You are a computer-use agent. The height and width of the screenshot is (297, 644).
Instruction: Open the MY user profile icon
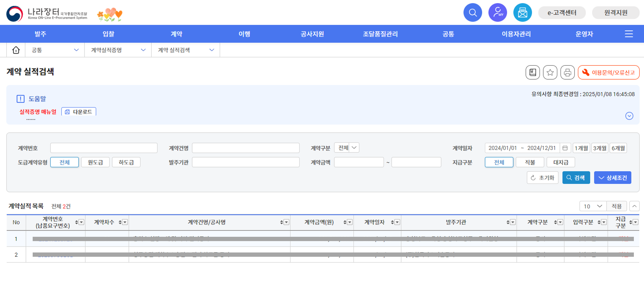click(x=498, y=13)
